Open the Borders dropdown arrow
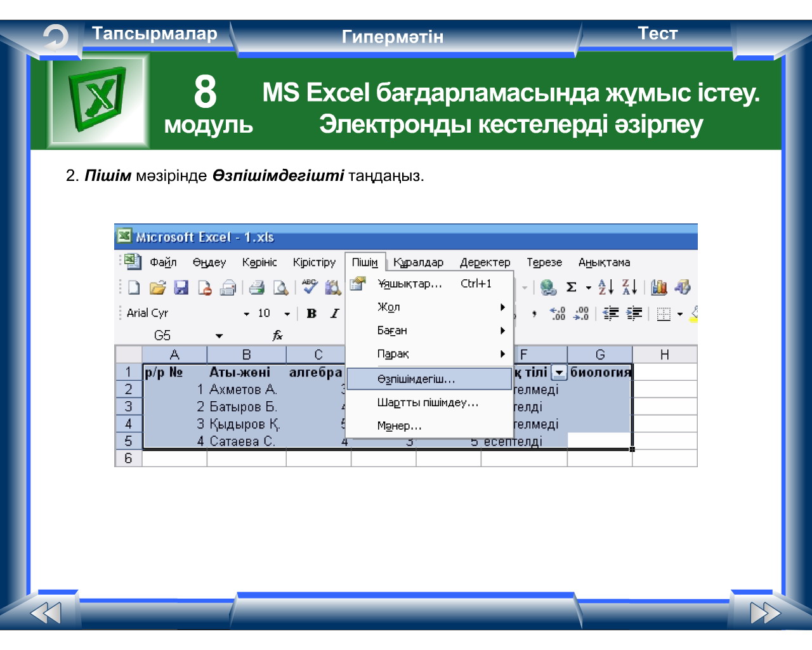The width and height of the screenshot is (812, 650). point(680,314)
